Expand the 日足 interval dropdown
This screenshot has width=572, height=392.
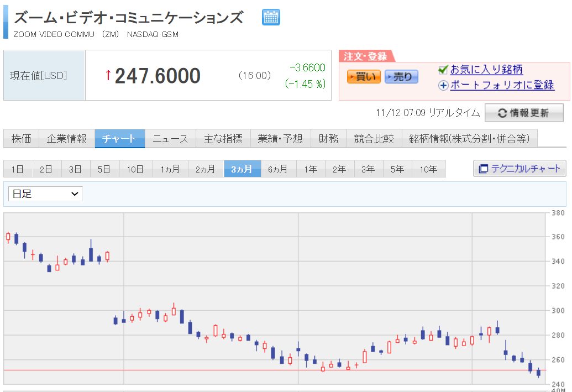(46, 194)
